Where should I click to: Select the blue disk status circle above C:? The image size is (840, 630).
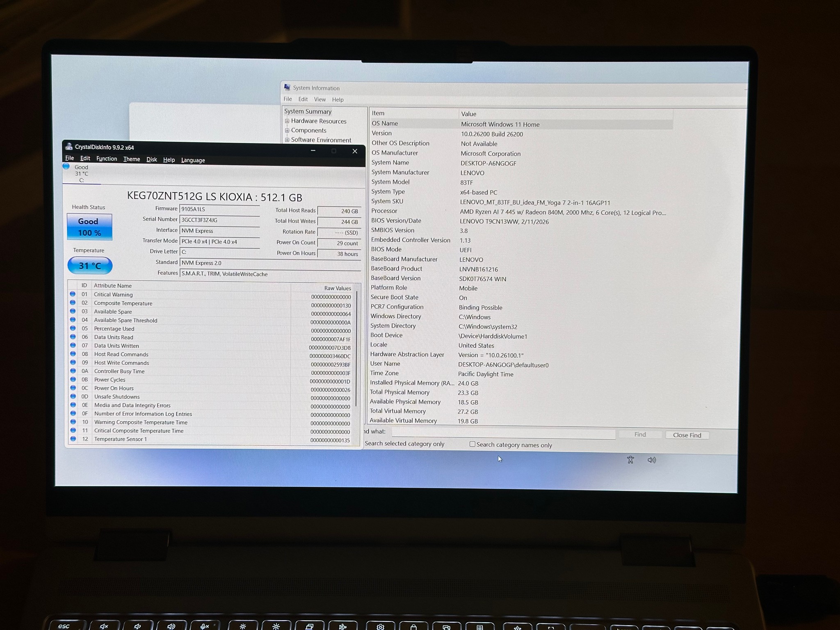(66, 166)
